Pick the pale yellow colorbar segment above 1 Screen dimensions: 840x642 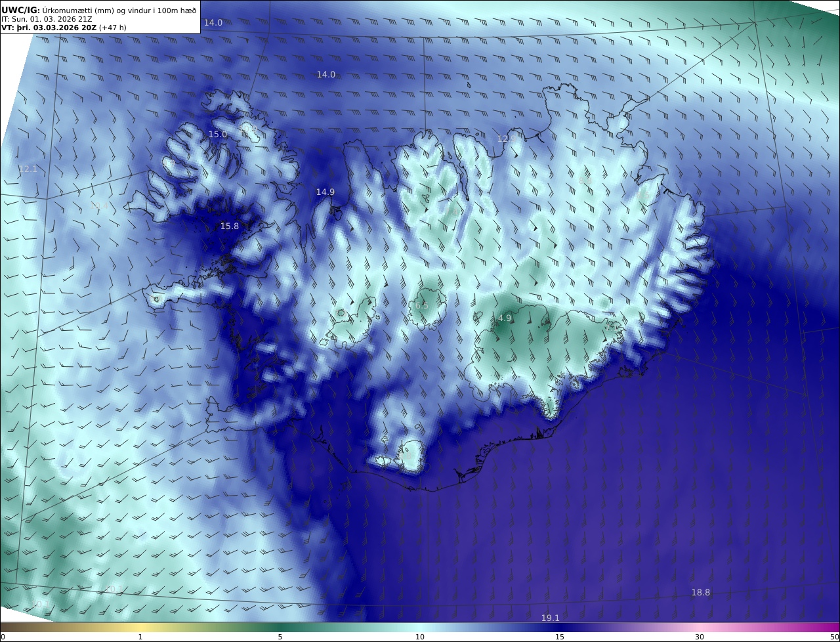[140, 628]
